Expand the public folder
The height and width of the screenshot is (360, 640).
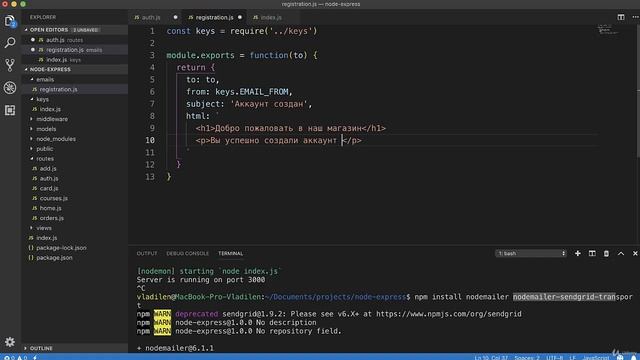(44, 149)
